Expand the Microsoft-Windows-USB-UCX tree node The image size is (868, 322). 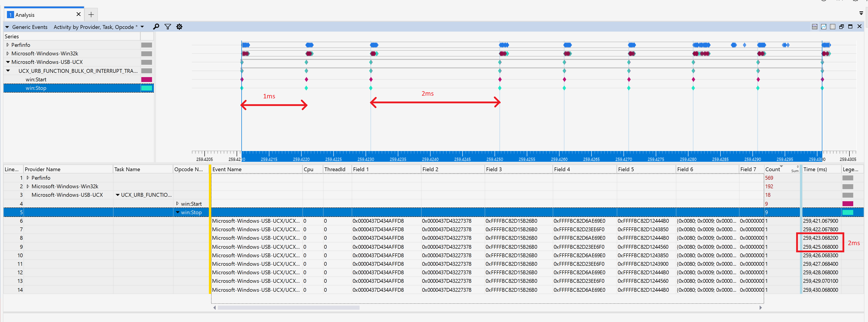pos(7,62)
